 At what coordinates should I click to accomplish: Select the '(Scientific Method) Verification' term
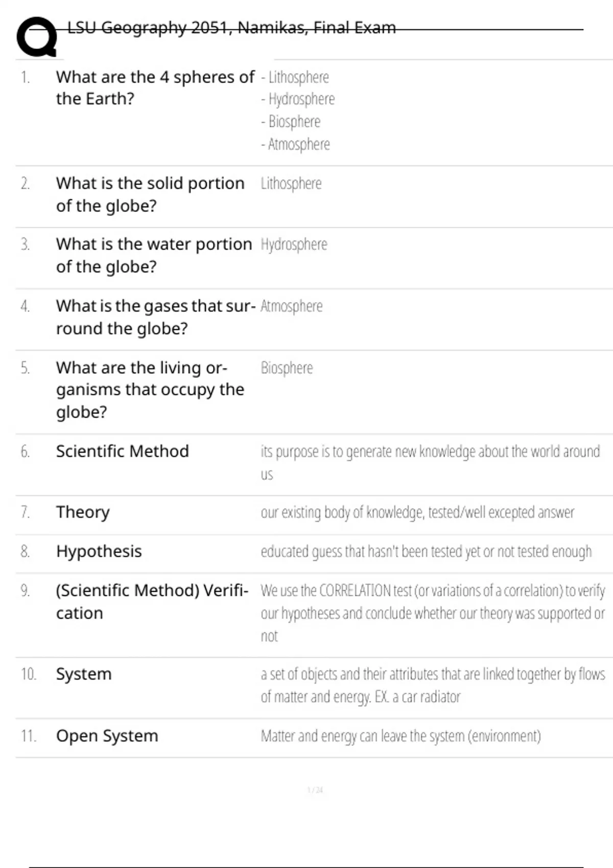point(152,601)
